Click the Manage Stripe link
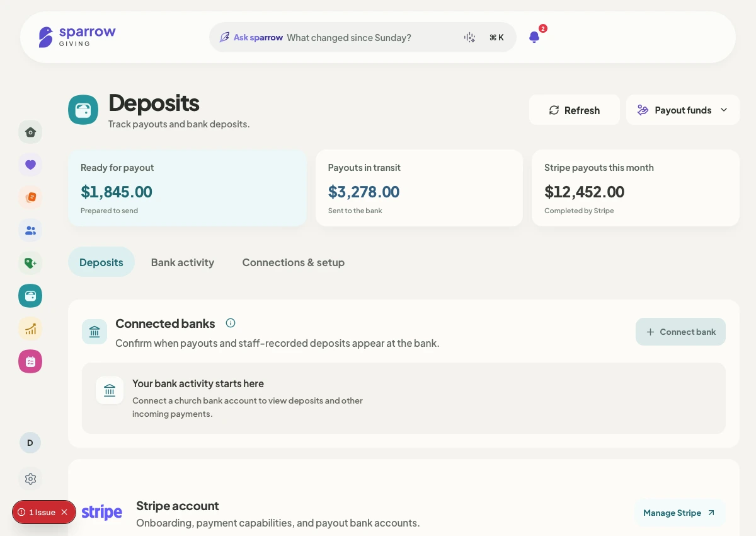Viewport: 756px width, 536px height. click(x=680, y=513)
